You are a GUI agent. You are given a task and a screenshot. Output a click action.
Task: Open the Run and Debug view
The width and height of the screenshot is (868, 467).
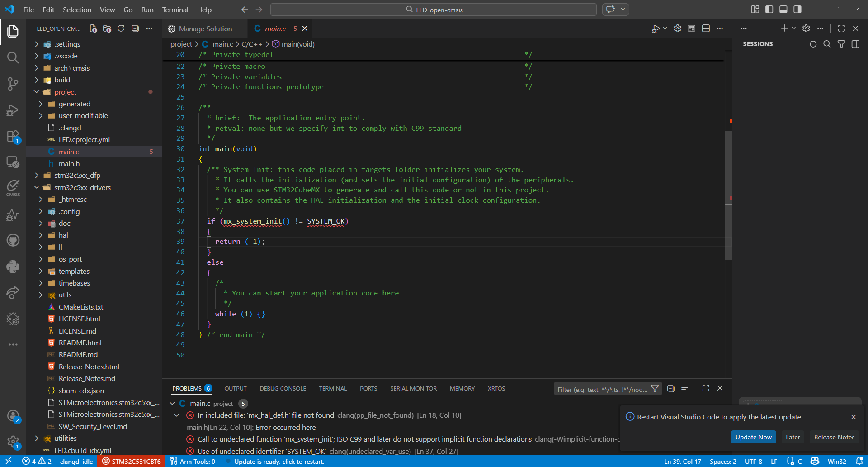[x=13, y=110]
